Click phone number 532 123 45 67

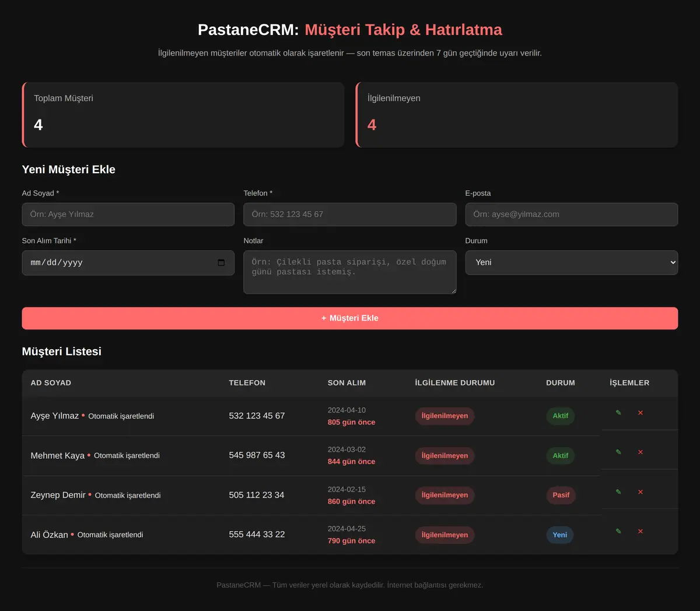pos(257,416)
